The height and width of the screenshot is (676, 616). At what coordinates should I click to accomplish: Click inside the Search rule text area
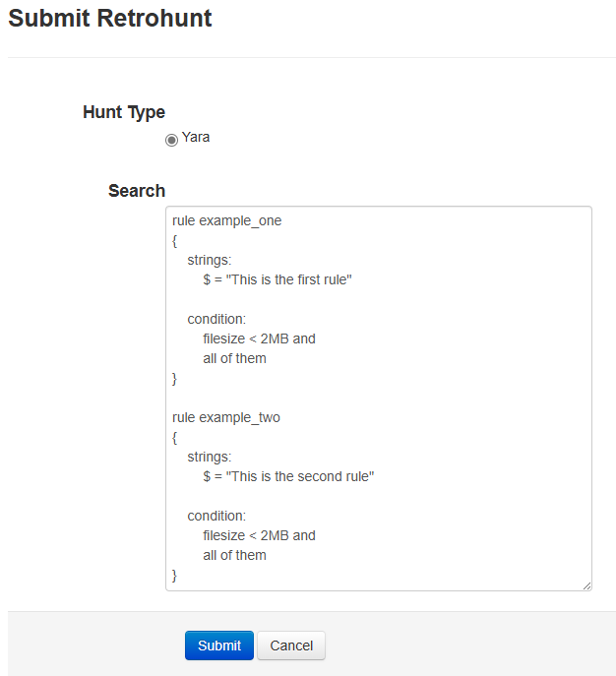pyautogui.click(x=379, y=399)
